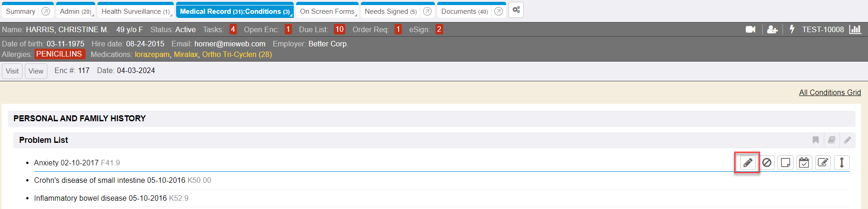Open the sticky note icon for Anxiety
The height and width of the screenshot is (209, 868).
785,163
